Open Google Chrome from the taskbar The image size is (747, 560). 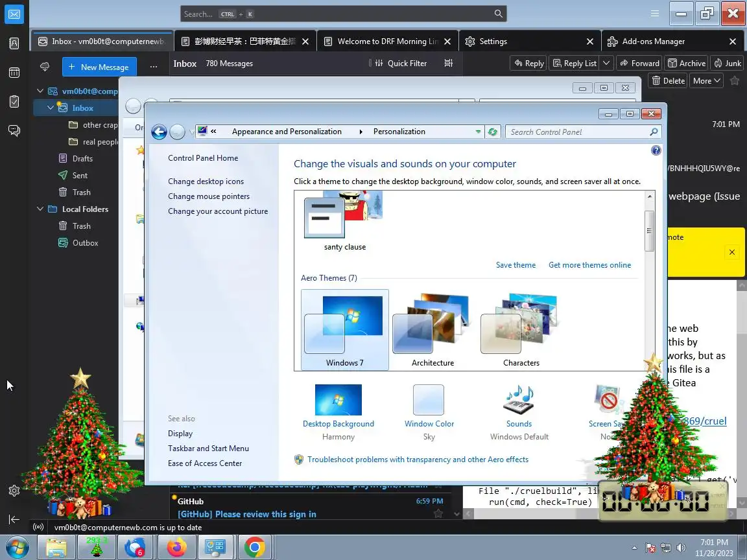(255, 548)
